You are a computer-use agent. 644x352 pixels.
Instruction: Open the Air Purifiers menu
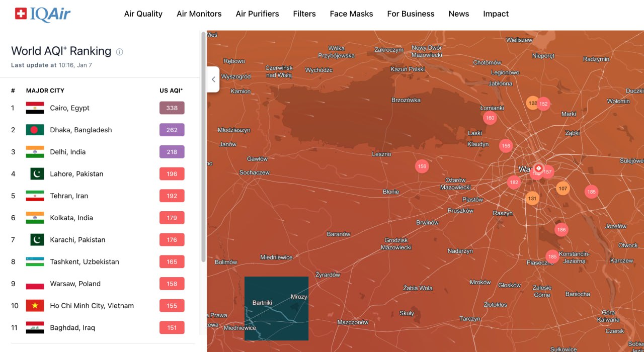pyautogui.click(x=258, y=14)
